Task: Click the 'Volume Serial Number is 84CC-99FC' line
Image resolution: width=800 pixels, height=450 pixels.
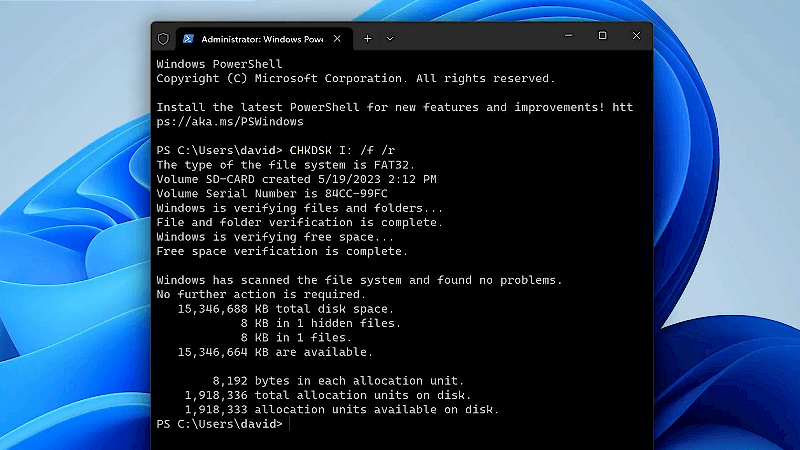Action: pos(272,193)
